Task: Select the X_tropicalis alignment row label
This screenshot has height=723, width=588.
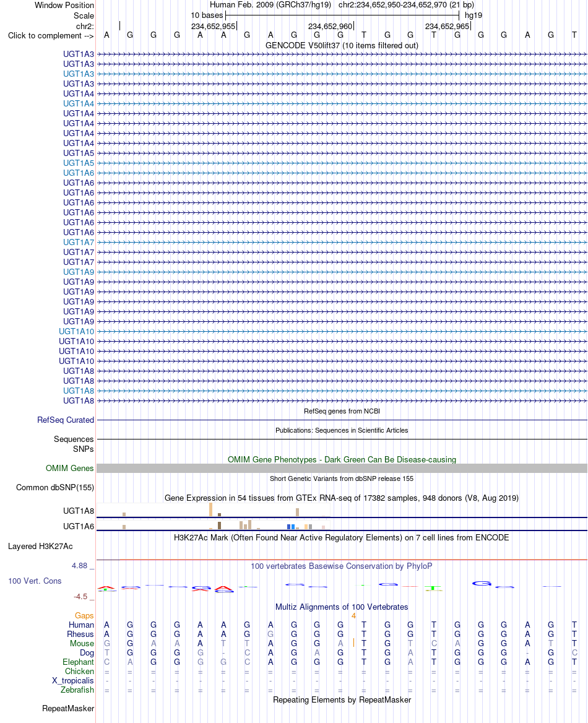Action: 73,680
